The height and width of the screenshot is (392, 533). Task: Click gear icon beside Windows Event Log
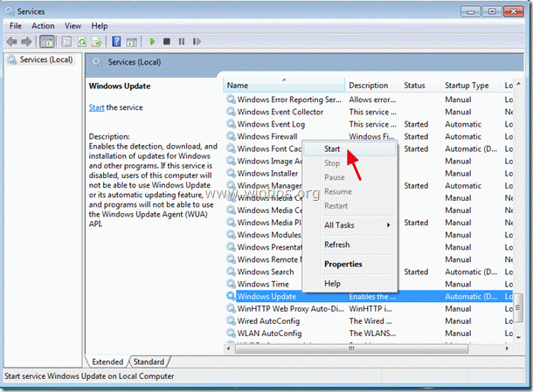[x=231, y=124]
